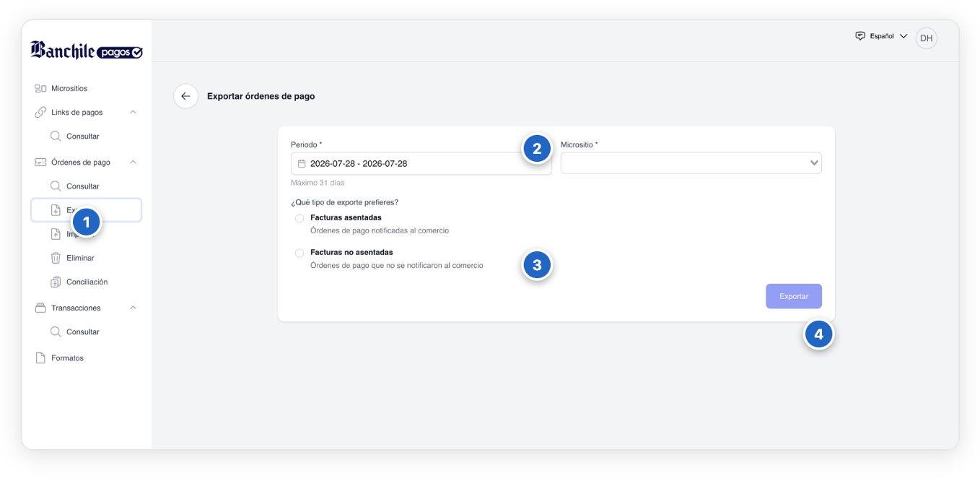Open Micrositios via its sidebar icon
980x481 pixels.
(x=40, y=89)
